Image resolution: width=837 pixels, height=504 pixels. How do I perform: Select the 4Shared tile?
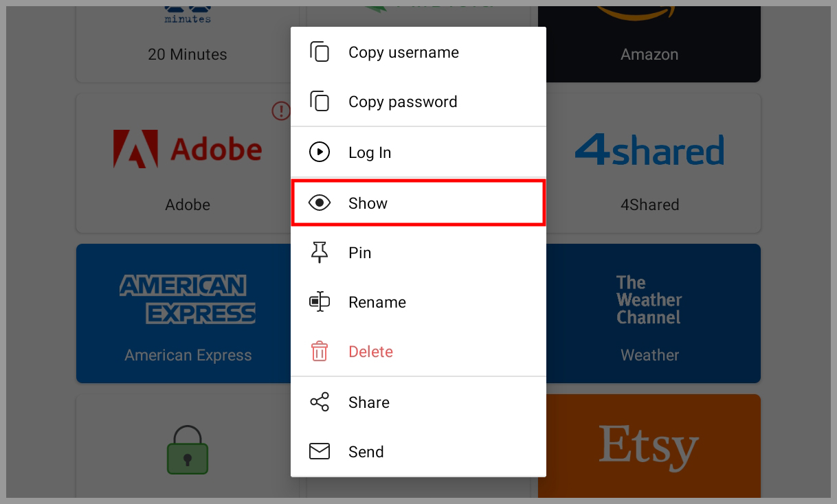pos(649,163)
